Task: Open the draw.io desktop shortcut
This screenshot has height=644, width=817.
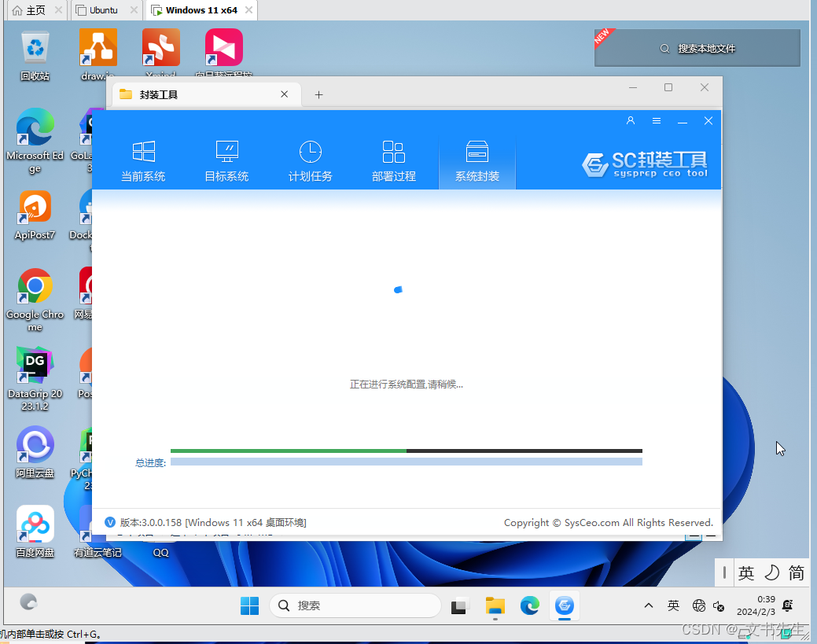Action: click(98, 55)
